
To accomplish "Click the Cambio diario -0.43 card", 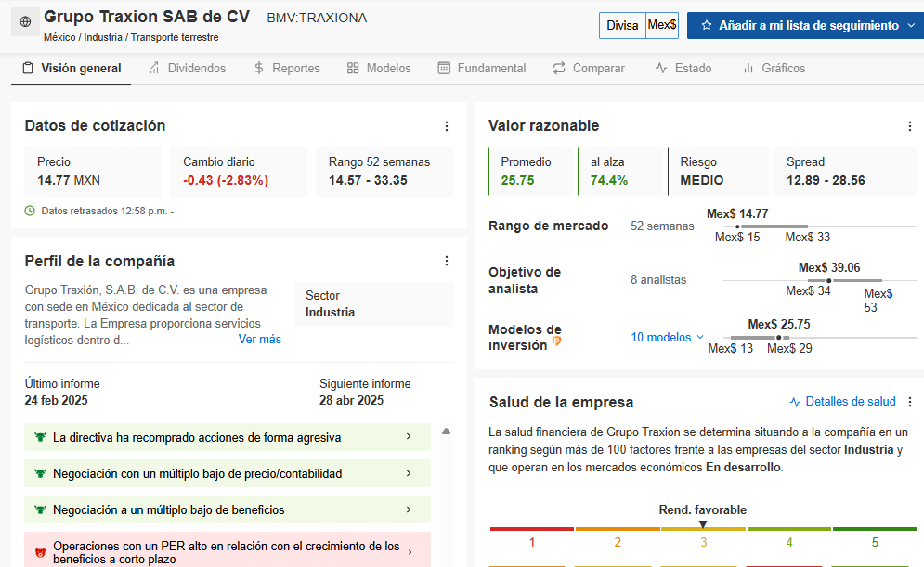I will [x=239, y=172].
